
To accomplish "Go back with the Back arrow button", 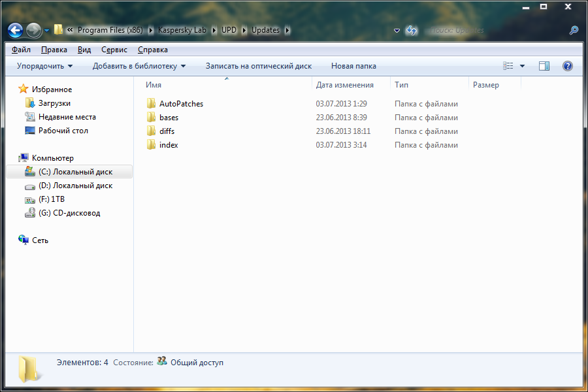I will coord(16,31).
